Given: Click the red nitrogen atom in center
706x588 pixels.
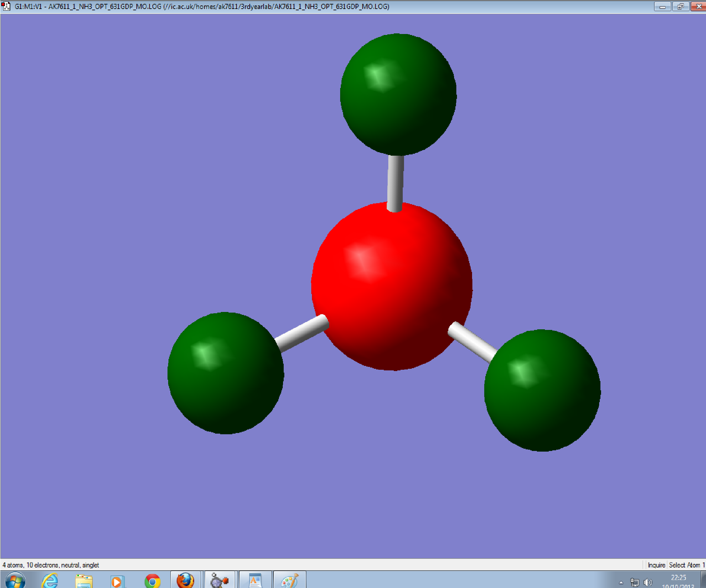Looking at the screenshot, I should [392, 286].
